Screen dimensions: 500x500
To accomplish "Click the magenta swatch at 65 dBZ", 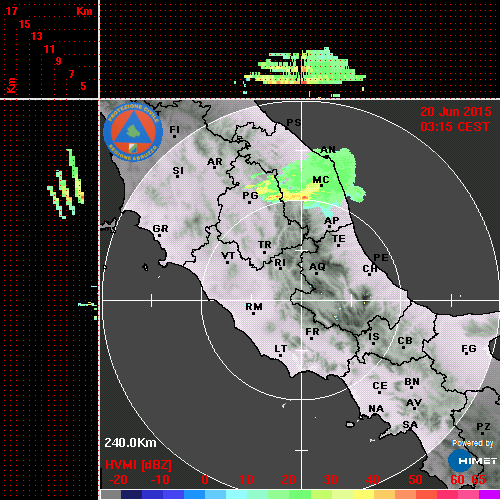I will [489, 495].
